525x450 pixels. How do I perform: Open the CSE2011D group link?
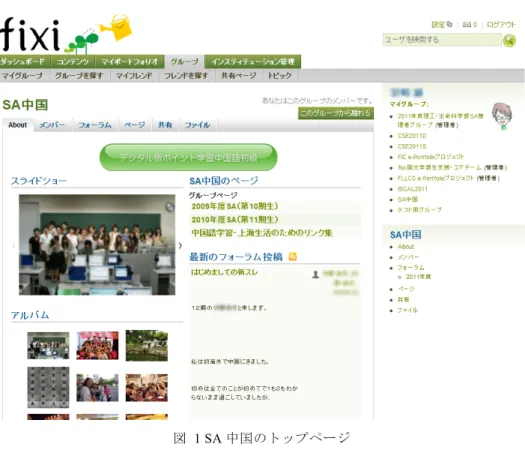coord(412,136)
